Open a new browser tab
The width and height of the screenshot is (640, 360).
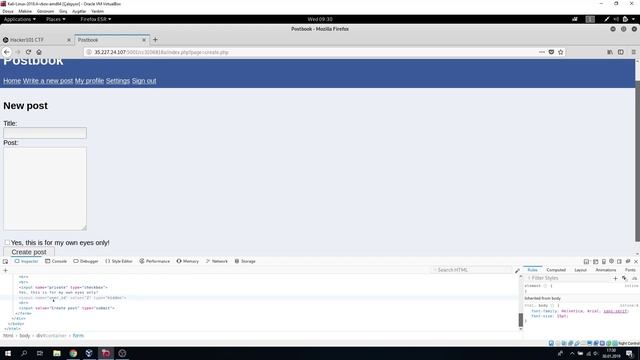pyautogui.click(x=155, y=40)
